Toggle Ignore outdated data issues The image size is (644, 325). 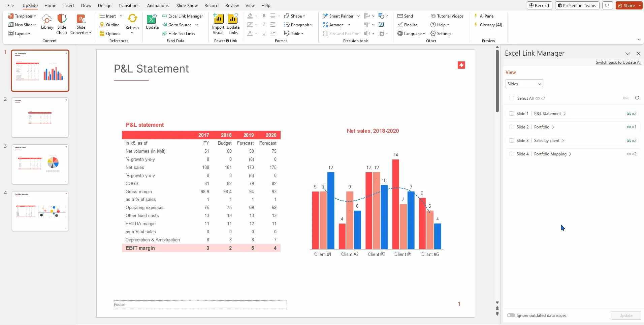511,316
